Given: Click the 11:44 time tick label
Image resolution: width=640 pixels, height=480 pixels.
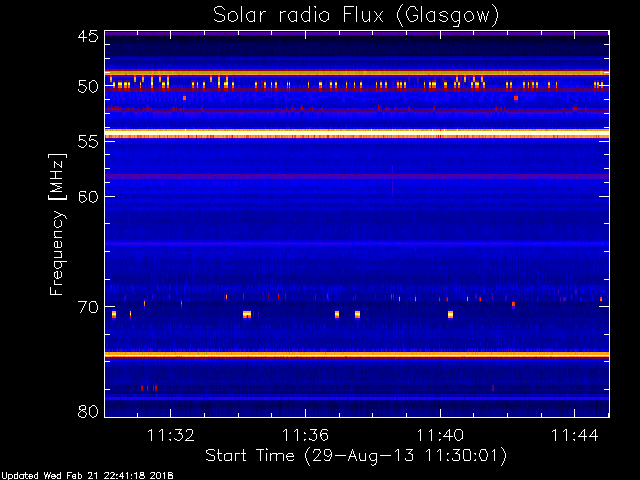Looking at the screenshot, I should pos(575,435).
